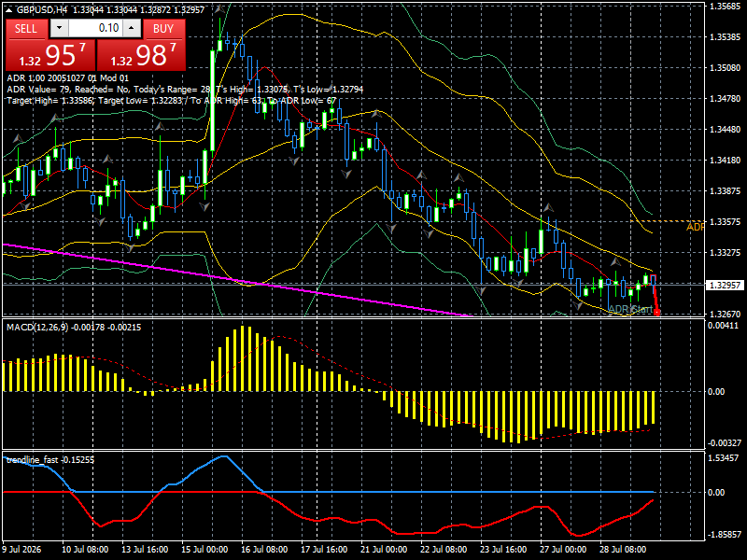Select the GBPUSD,H4 chart title text

pos(41,9)
